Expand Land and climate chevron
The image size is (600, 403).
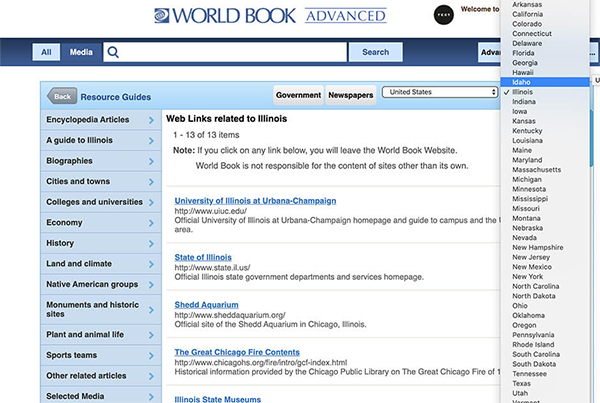click(x=151, y=264)
